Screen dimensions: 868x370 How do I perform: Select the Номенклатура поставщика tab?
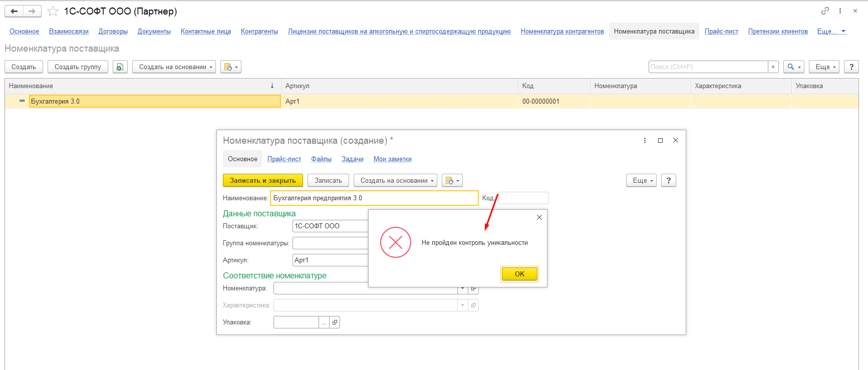[654, 31]
